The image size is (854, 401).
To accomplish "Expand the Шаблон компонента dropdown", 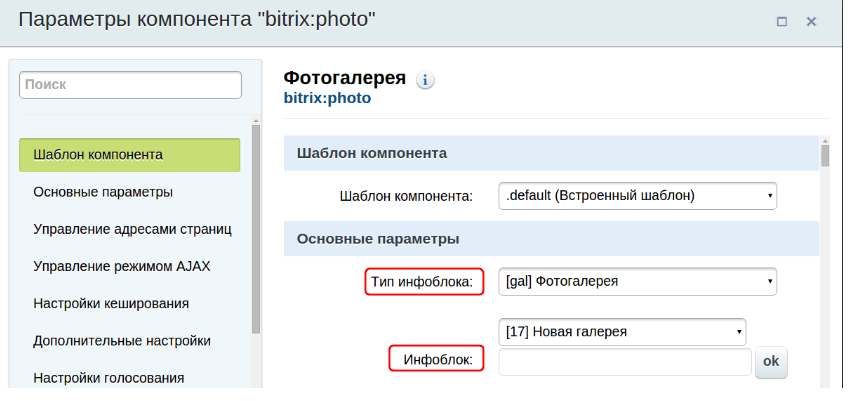I will pyautogui.click(x=637, y=195).
